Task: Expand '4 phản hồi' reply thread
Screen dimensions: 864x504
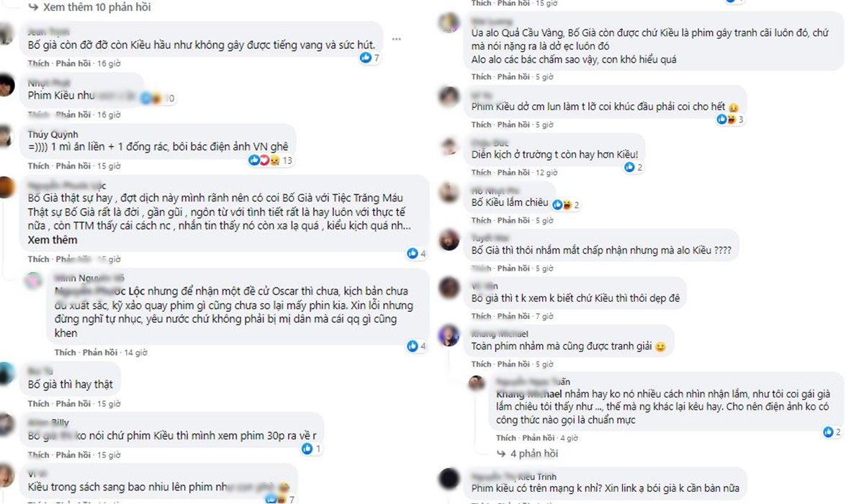Action: click(534, 454)
